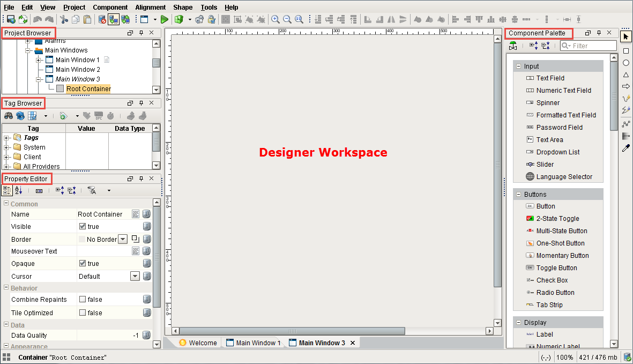Click the Zoom In magnifier toolbar icon
The image size is (633, 364).
click(x=275, y=19)
